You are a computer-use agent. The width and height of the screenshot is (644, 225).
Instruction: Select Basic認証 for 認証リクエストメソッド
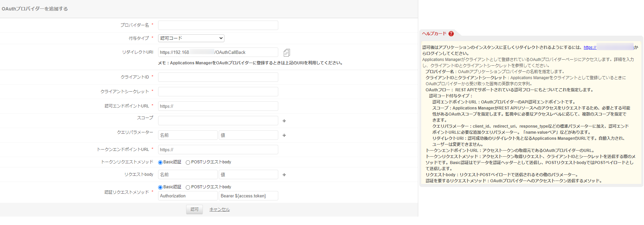pyautogui.click(x=160, y=187)
